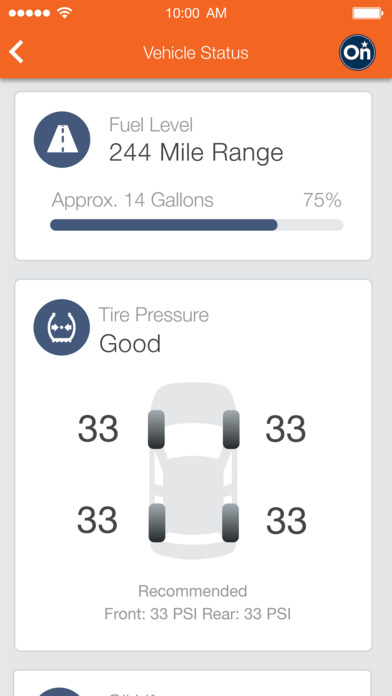Open the OnStar button
Image resolution: width=392 pixels, height=696 pixels.
pyautogui.click(x=357, y=53)
